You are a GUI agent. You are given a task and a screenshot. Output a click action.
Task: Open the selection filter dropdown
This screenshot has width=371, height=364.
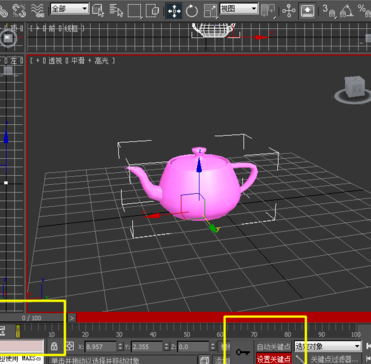click(70, 9)
